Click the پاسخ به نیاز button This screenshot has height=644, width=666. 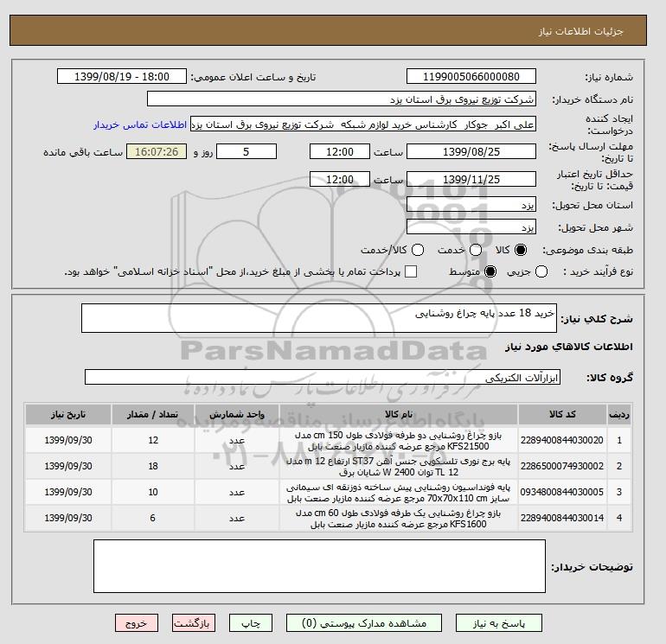pyautogui.click(x=499, y=623)
